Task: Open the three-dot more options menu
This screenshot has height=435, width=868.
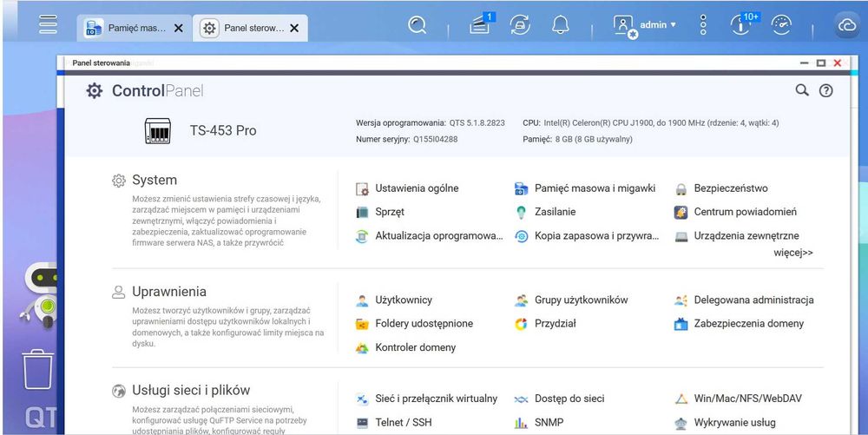Action: coord(703,25)
